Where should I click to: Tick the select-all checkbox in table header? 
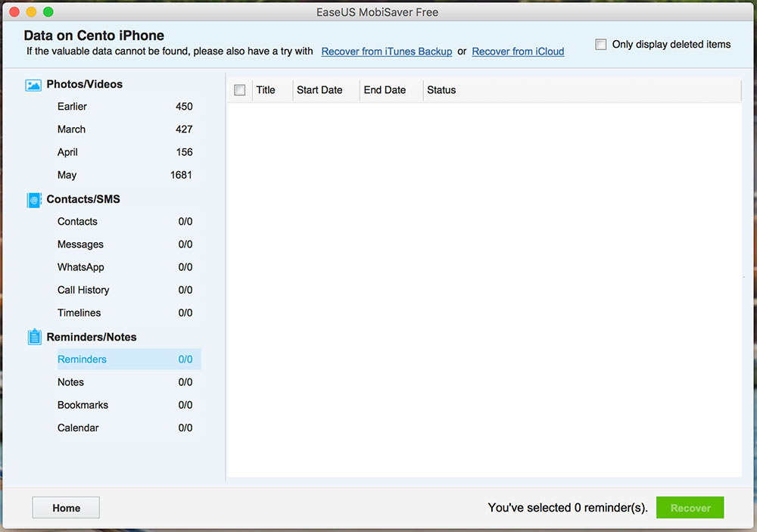[x=240, y=90]
